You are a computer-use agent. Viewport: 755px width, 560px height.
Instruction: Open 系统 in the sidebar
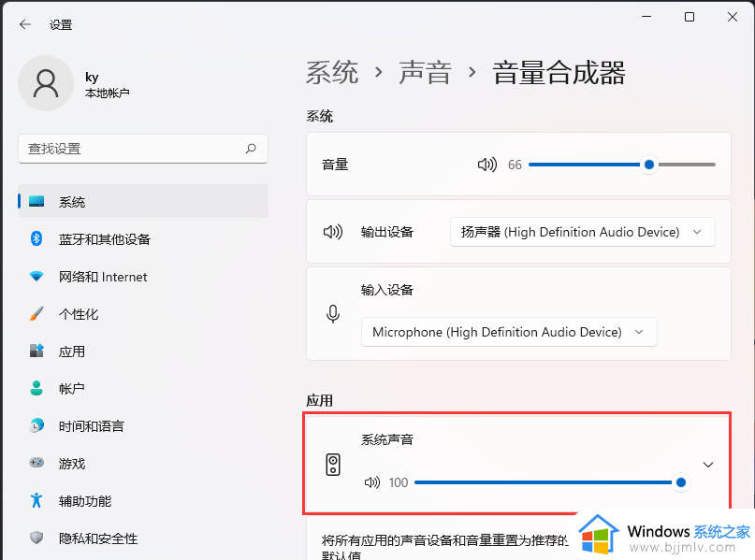143,202
